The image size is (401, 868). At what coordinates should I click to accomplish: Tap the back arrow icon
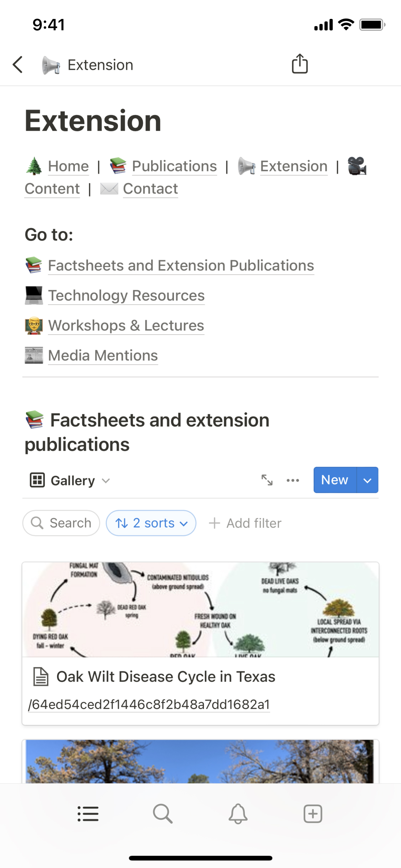coord(18,65)
